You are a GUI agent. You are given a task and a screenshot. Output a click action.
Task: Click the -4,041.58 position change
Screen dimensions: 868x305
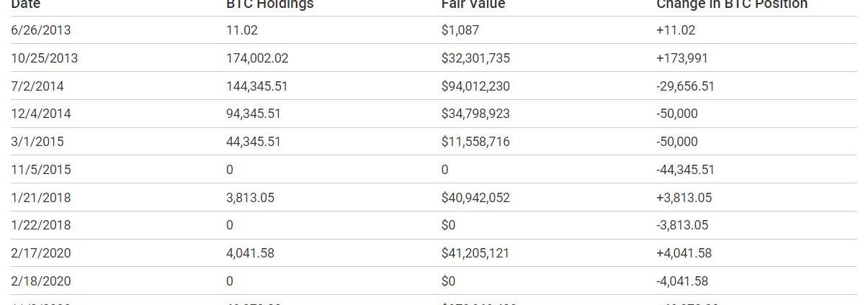point(682,281)
